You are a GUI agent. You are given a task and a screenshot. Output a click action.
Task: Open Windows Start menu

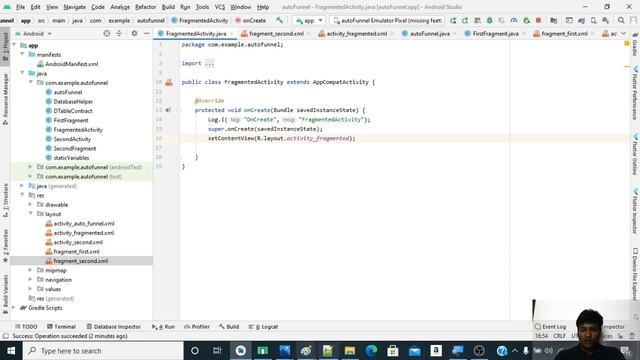[11, 351]
